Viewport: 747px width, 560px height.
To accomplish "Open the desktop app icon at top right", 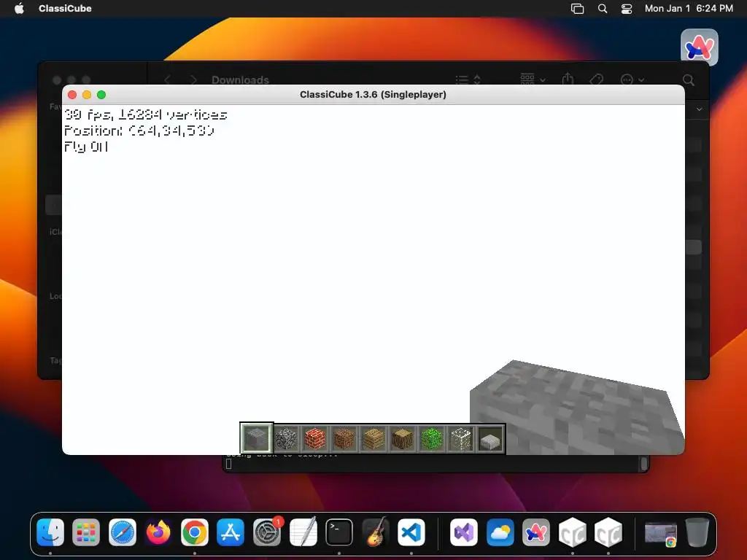I will (x=700, y=47).
